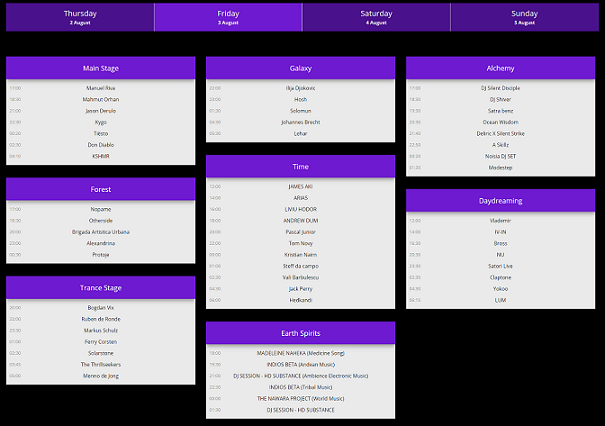Image resolution: width=605 pixels, height=426 pixels.
Task: Select DJ Shiver in Alchemy lineup
Action: click(x=500, y=99)
